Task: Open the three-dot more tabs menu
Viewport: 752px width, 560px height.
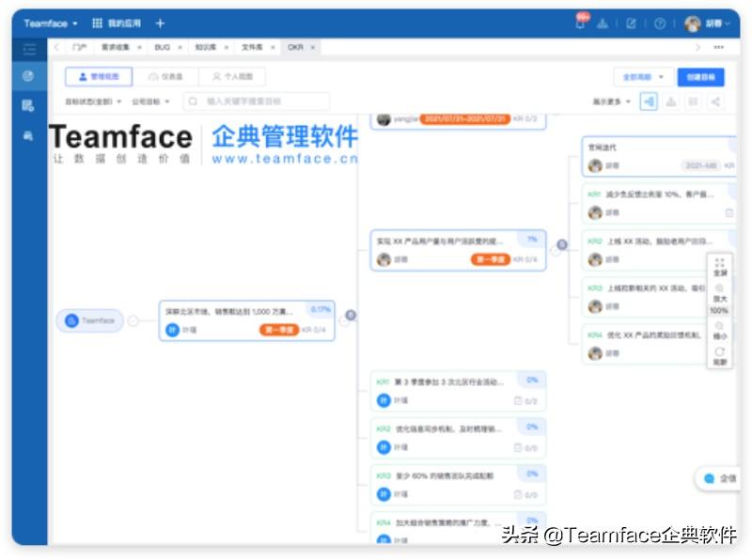Action: pos(718,47)
